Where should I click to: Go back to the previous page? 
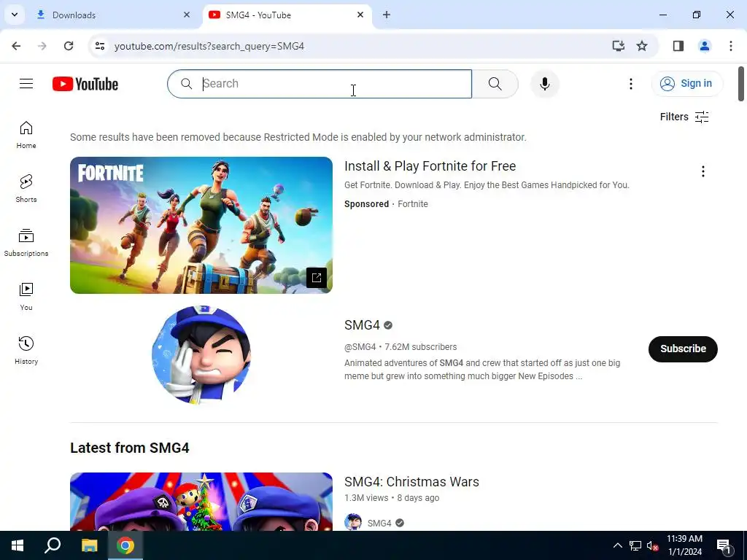click(16, 46)
